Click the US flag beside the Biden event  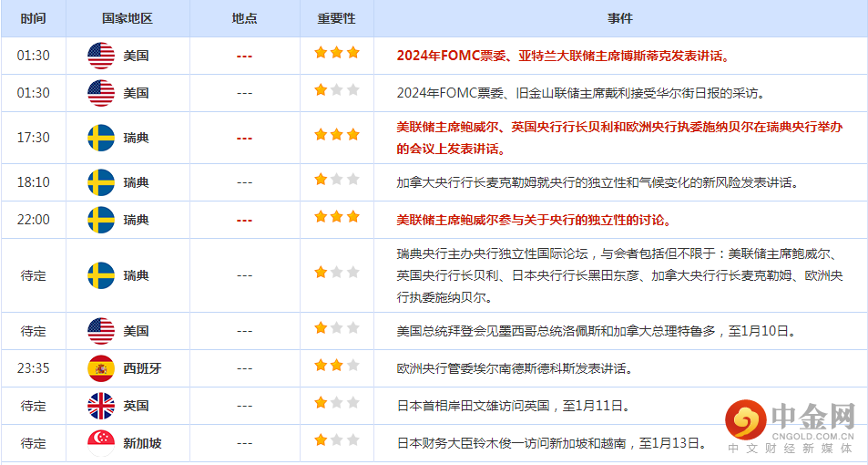pyautogui.click(x=101, y=331)
